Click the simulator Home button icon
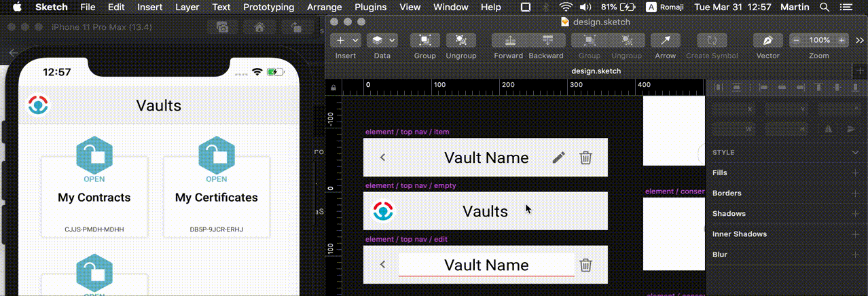Image resolution: width=868 pixels, height=296 pixels. click(259, 28)
